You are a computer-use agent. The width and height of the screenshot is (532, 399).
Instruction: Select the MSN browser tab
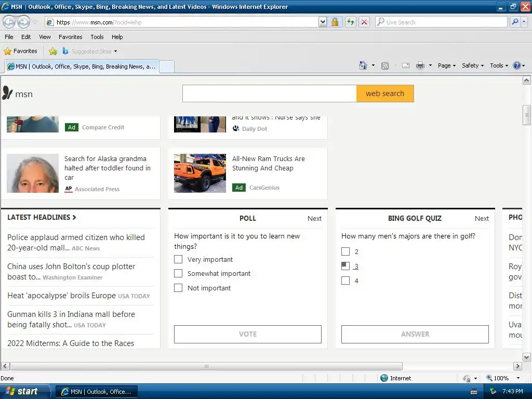(x=82, y=66)
